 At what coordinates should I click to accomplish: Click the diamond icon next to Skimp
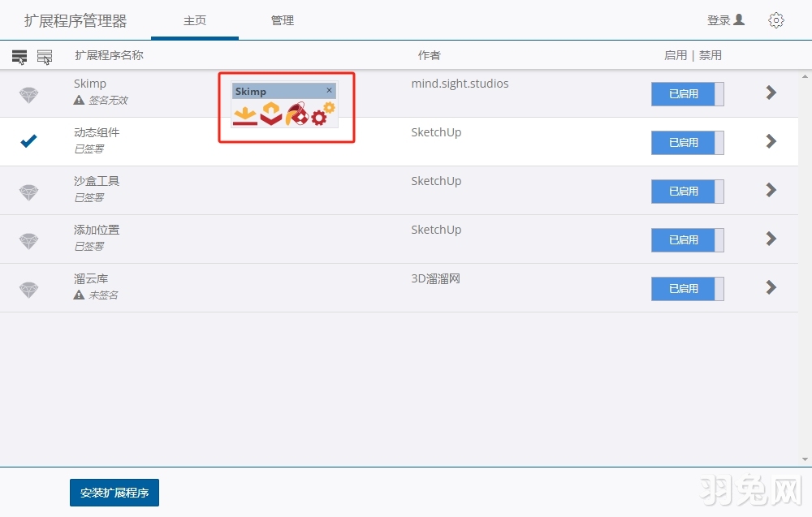point(29,92)
